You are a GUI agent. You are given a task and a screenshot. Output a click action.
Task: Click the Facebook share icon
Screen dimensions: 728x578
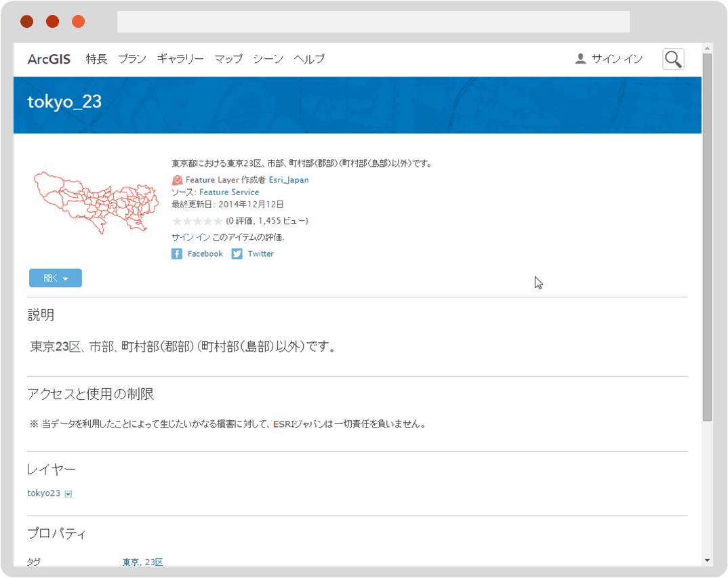176,254
